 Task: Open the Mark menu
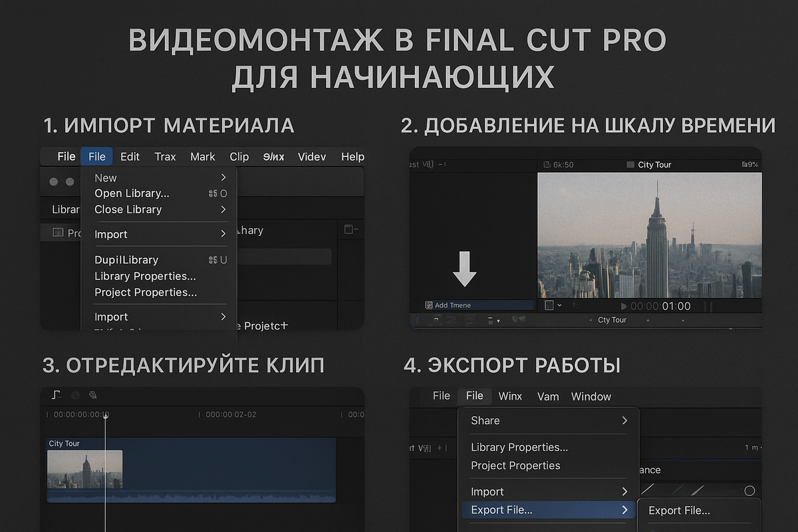[x=202, y=156]
